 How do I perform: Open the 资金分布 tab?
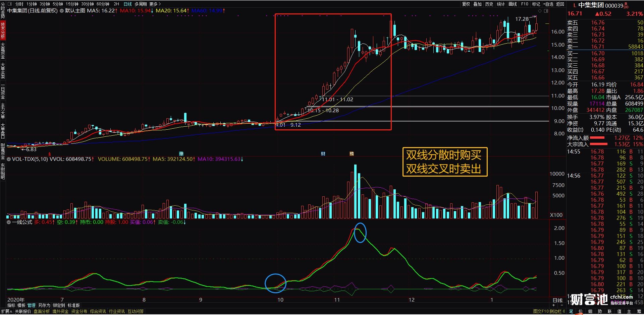[79, 311]
